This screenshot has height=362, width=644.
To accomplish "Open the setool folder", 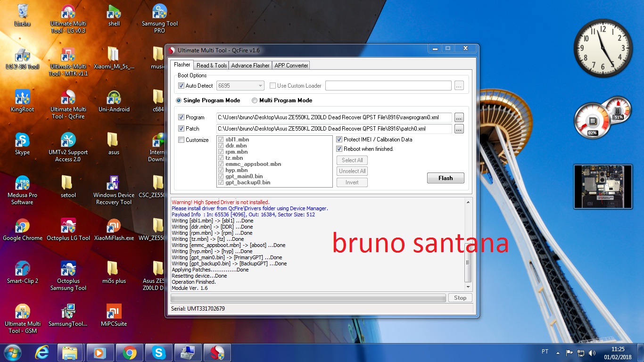I will 68,187.
